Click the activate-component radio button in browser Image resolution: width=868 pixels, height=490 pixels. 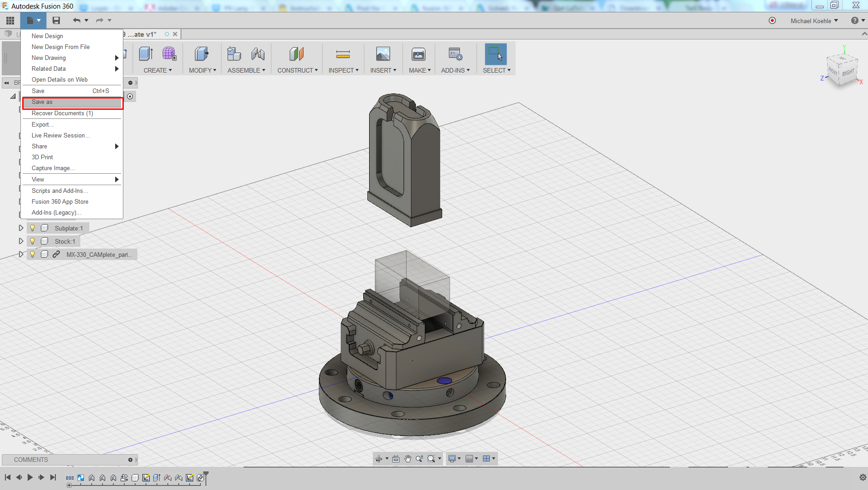tap(130, 96)
